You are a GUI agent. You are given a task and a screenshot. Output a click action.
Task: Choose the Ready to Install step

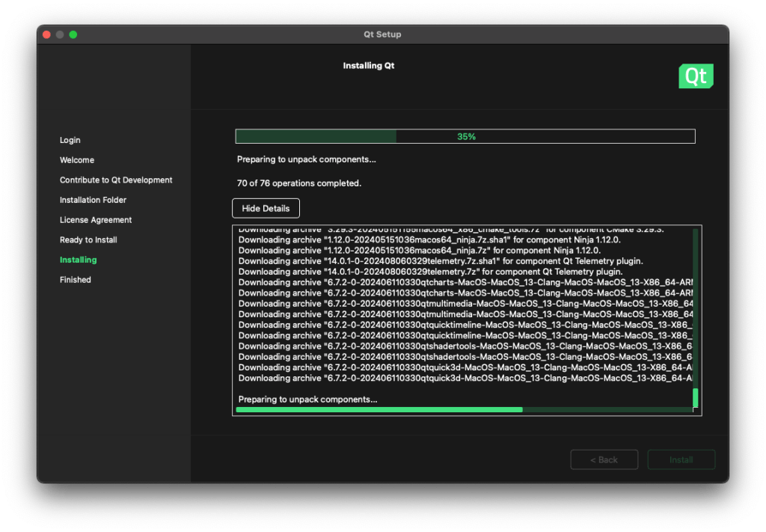coord(88,240)
